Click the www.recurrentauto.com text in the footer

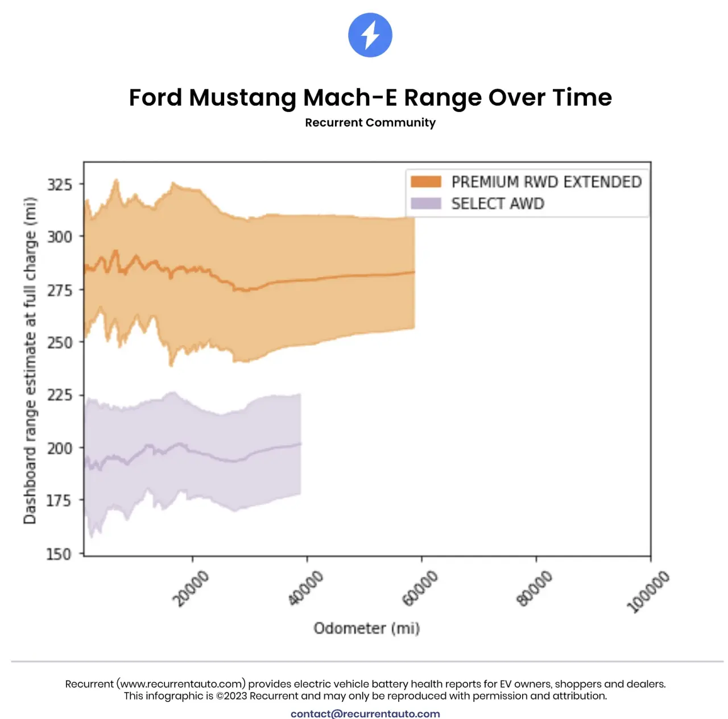181,684
